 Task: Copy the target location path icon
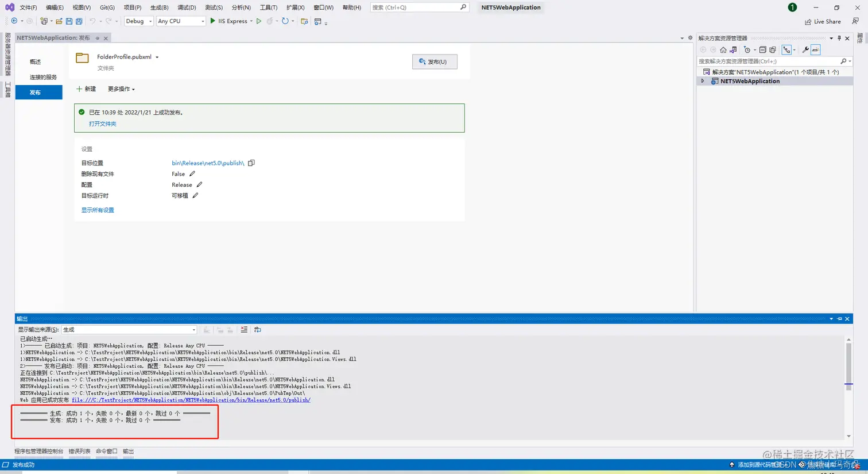pos(251,163)
